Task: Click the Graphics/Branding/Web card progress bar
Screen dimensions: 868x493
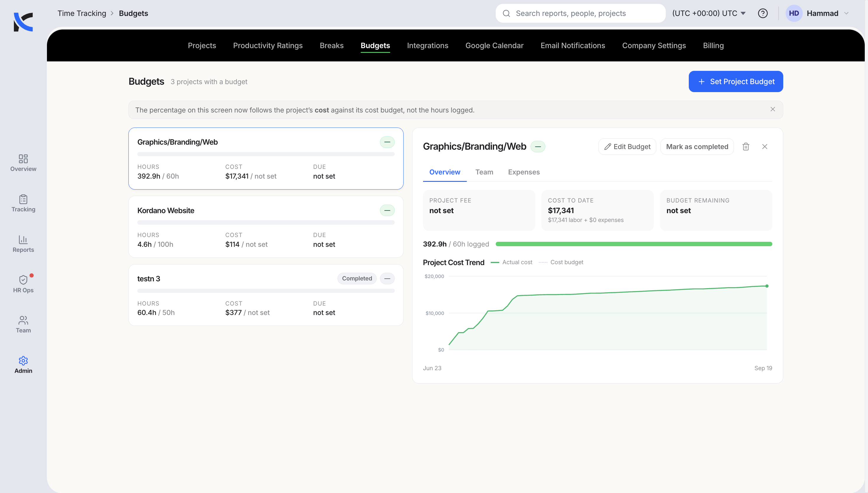Action: (266, 154)
